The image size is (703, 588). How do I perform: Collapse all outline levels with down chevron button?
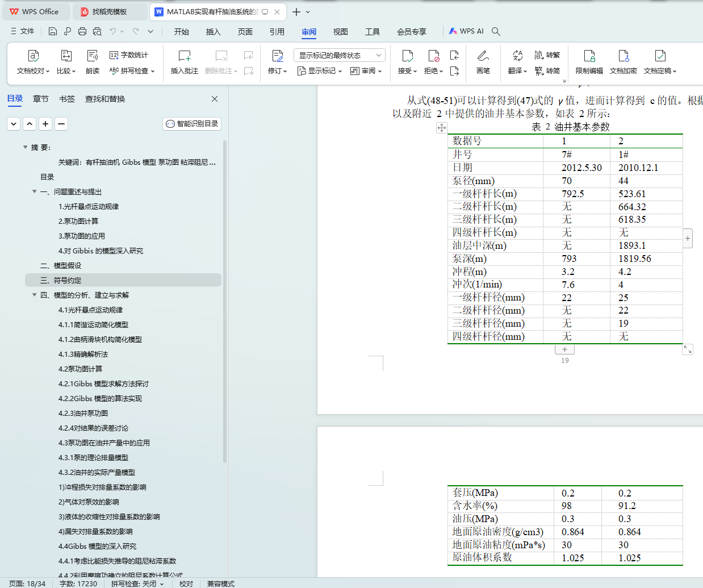pyautogui.click(x=14, y=123)
